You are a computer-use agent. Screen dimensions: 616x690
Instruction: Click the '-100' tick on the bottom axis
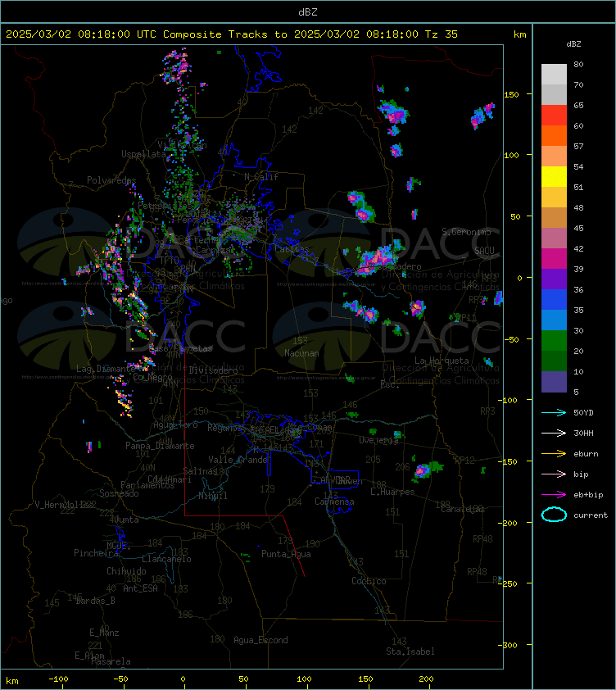tap(58, 679)
